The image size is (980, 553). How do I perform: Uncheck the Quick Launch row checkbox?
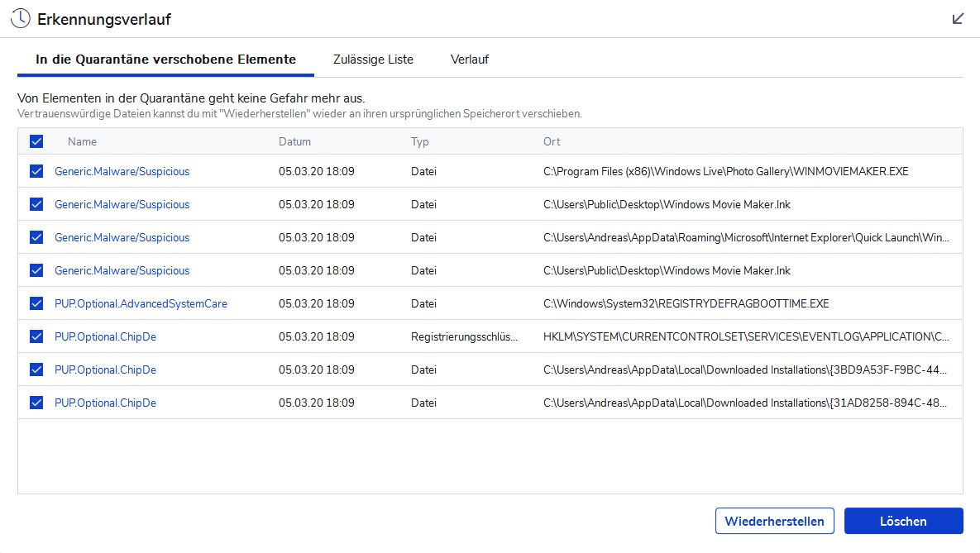(x=36, y=237)
